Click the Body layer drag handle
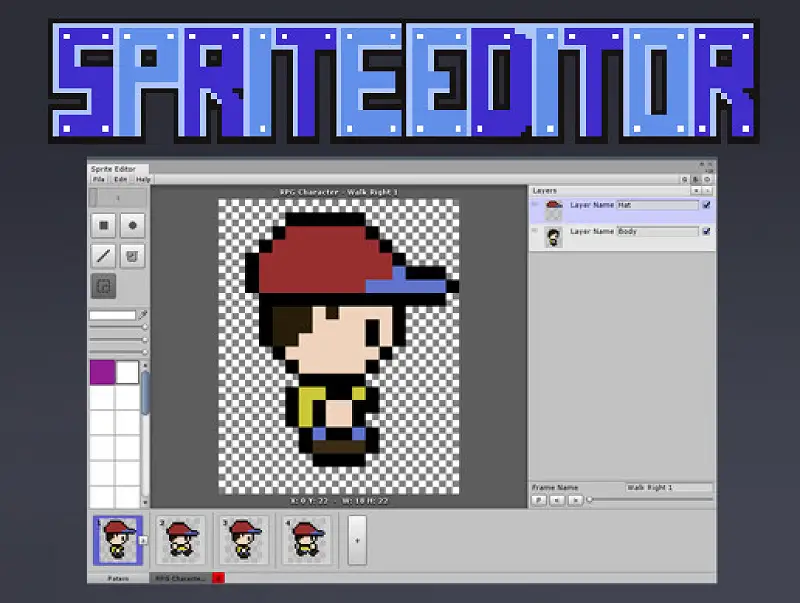The width and height of the screenshot is (800, 603). pos(535,231)
